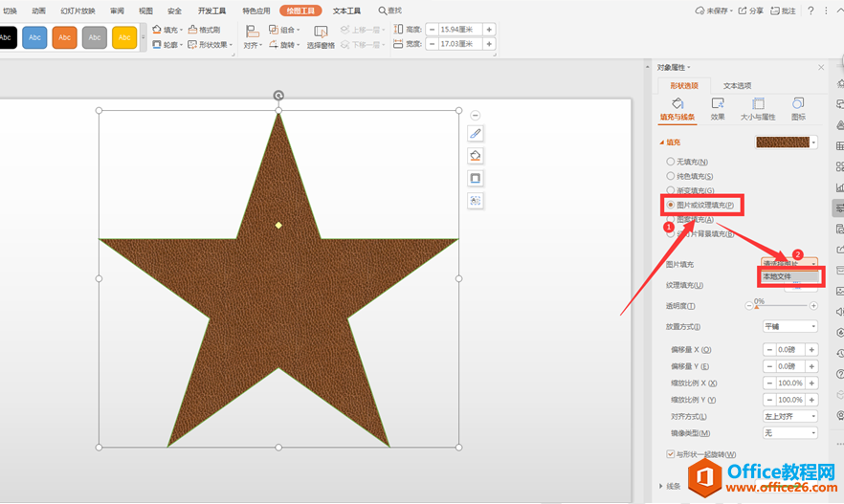Select the 大小与属性 icon
Image resolution: width=844 pixels, height=504 pixels.
click(x=758, y=104)
